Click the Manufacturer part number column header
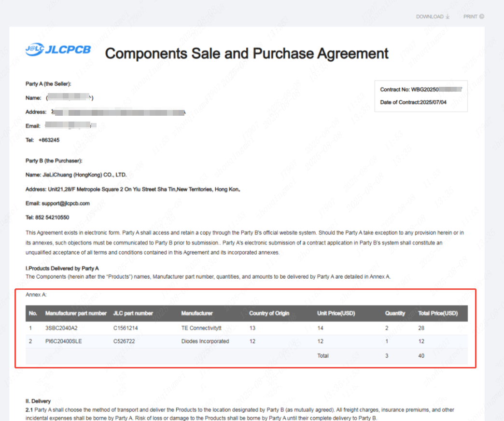Image resolution: width=504 pixels, height=421 pixels. [76, 313]
